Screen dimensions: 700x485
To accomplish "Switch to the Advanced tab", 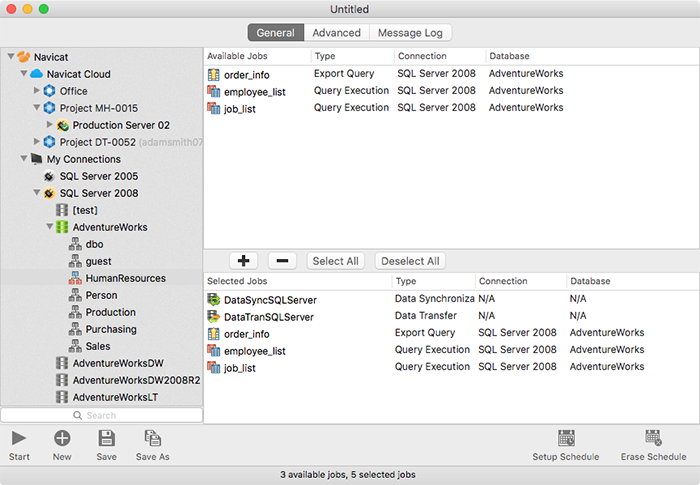I will point(337,33).
